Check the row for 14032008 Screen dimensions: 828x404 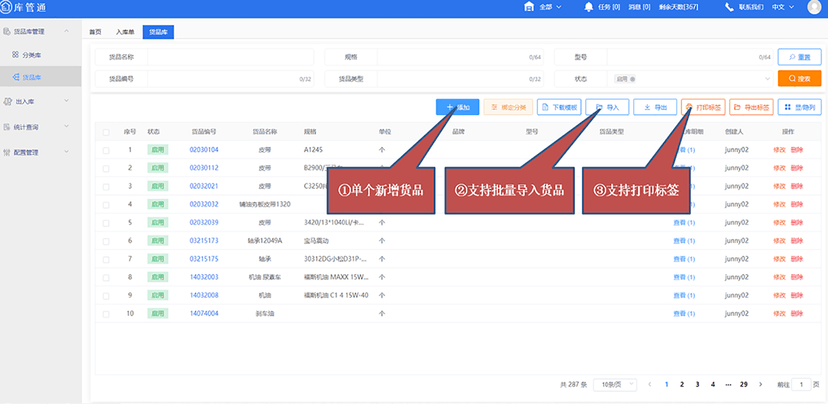pyautogui.click(x=106, y=296)
